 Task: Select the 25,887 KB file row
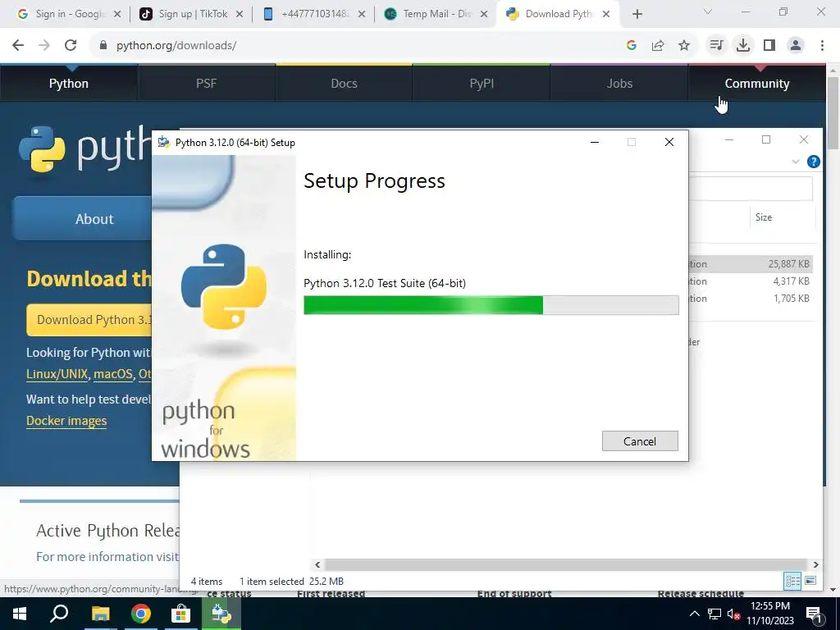click(750, 264)
